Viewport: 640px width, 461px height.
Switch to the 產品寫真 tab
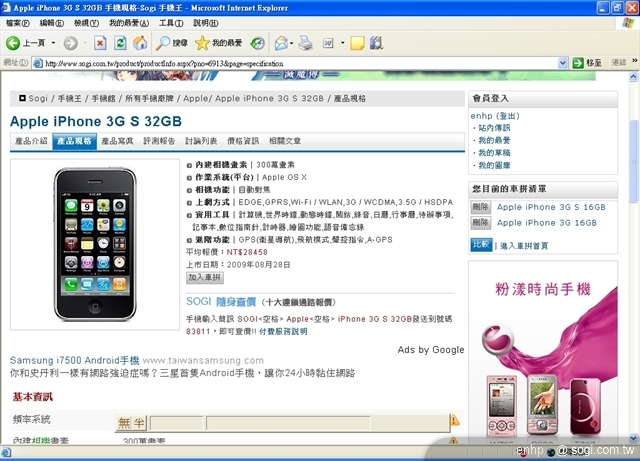click(x=117, y=141)
